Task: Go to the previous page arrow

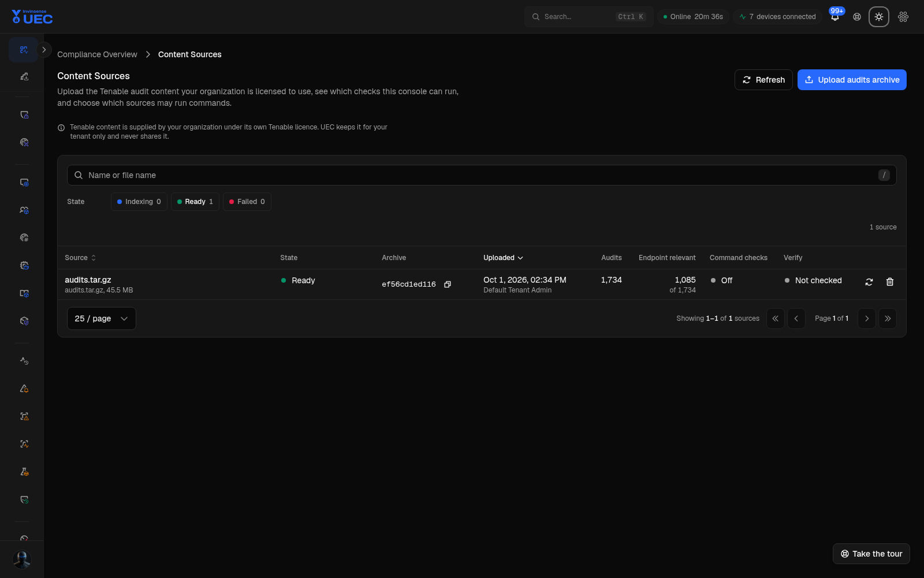Action: click(796, 318)
